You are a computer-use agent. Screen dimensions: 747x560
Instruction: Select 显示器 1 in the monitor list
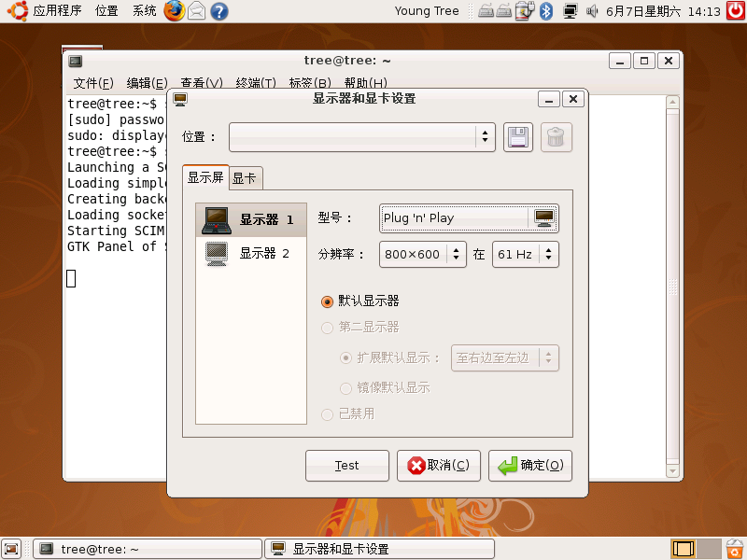pyautogui.click(x=251, y=220)
